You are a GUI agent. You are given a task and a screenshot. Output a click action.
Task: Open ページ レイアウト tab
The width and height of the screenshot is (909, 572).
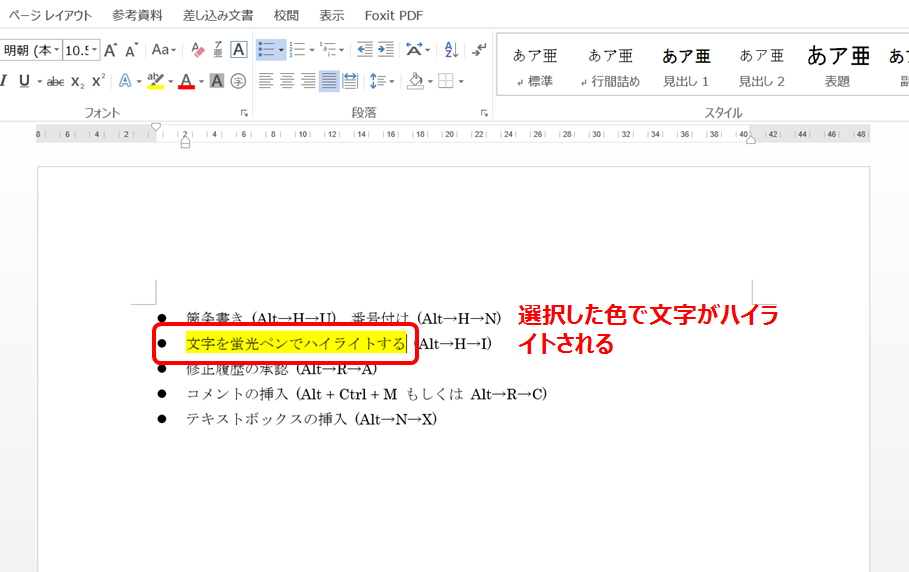click(50, 16)
